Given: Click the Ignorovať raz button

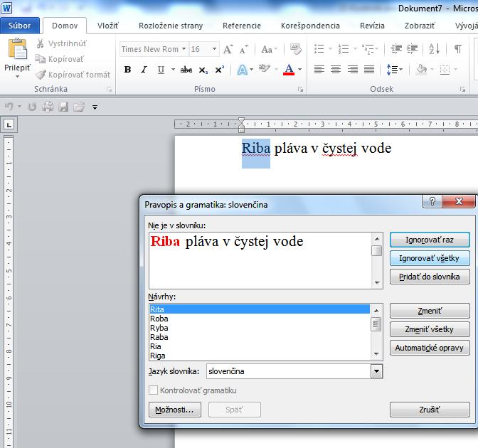Looking at the screenshot, I should [430, 240].
